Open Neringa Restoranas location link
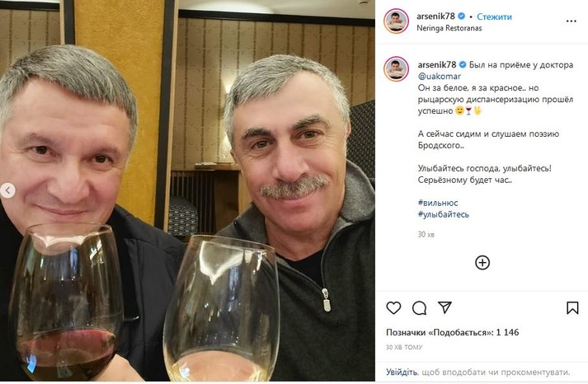The width and height of the screenshot is (588, 384). [449, 28]
